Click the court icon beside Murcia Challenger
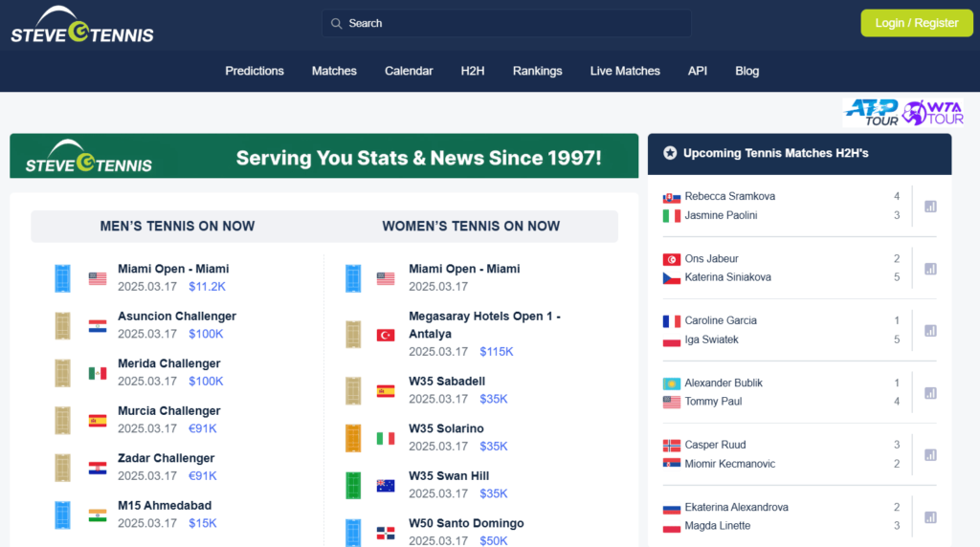This screenshot has width=980, height=547. point(62,421)
